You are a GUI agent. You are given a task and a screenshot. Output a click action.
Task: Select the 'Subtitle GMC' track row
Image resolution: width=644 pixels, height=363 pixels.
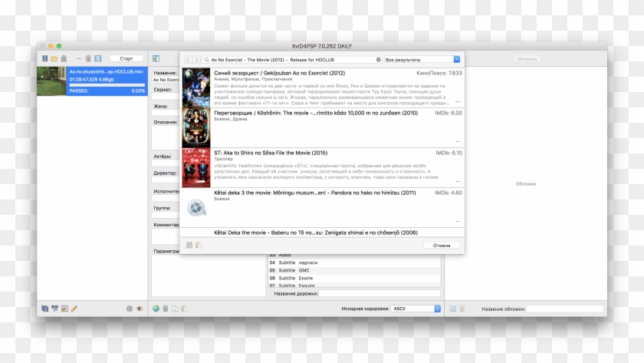point(353,270)
